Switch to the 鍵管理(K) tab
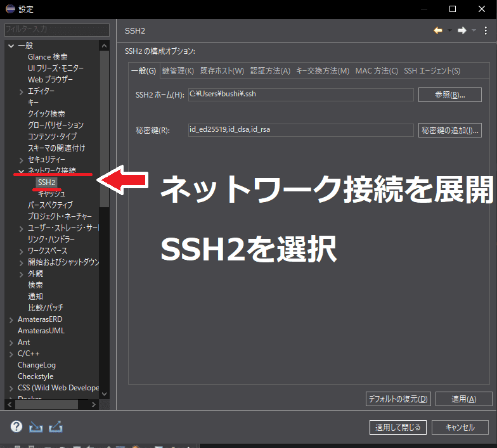497x448 pixels. click(177, 71)
